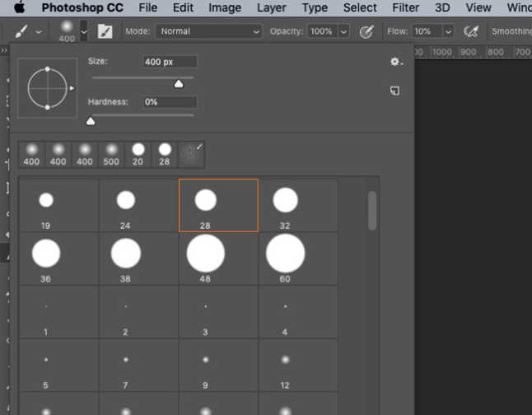Open the Flow slider dropdown arrow
The image size is (532, 415).
point(448,32)
